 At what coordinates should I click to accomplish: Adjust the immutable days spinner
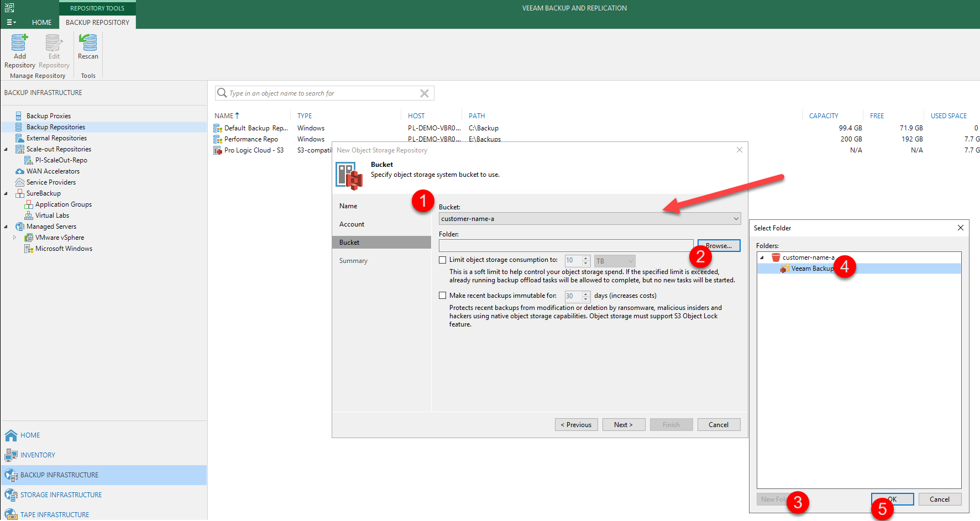click(586, 297)
